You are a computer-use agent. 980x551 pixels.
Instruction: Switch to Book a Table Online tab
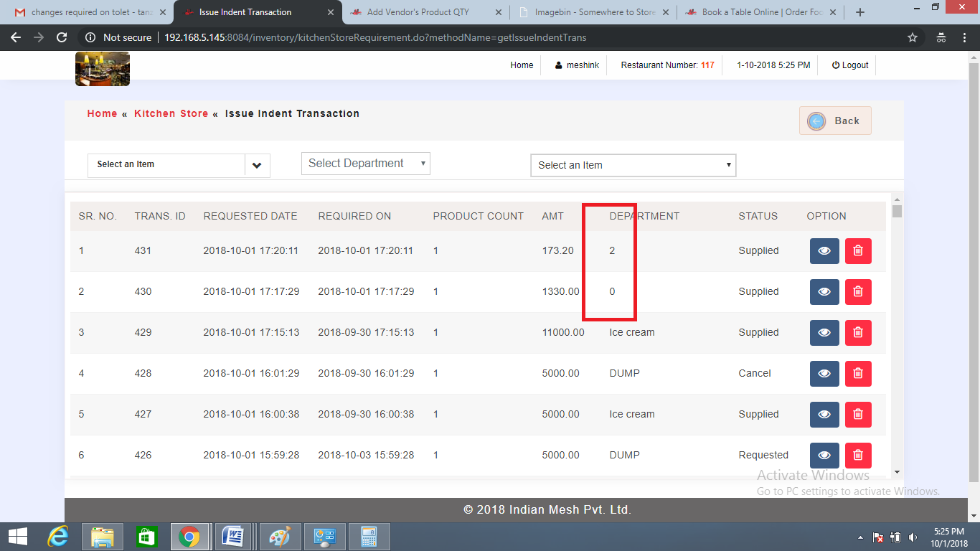pos(760,12)
